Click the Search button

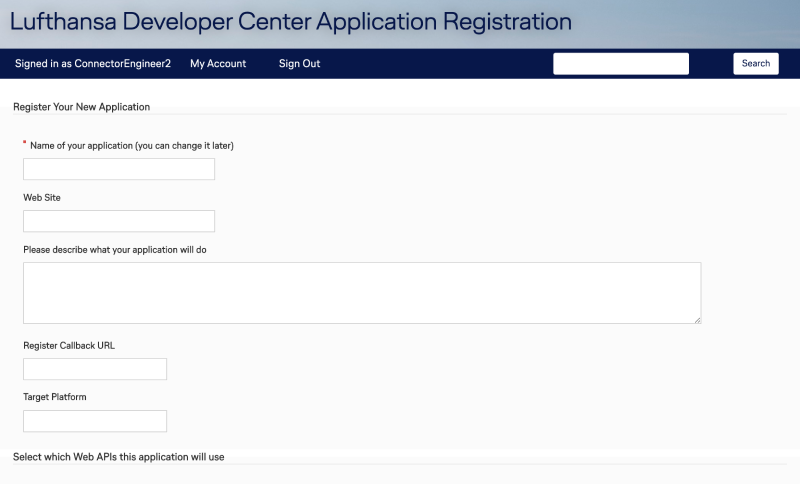pyautogui.click(x=755, y=63)
